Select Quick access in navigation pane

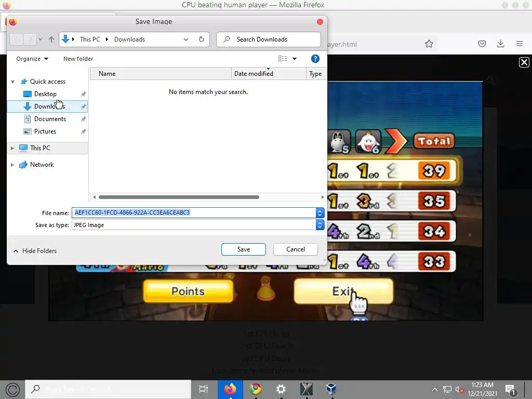click(x=47, y=82)
